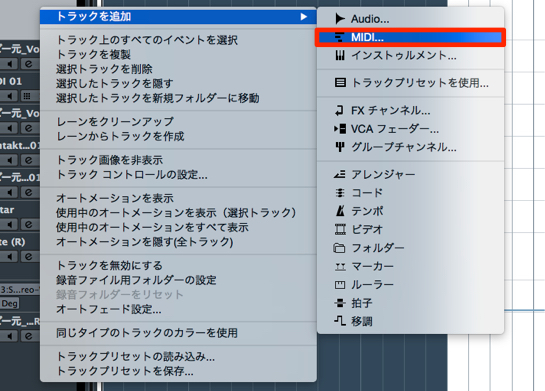The image size is (545, 391).
Task: Choose 選択したトラックを隠す
Action: [178, 84]
